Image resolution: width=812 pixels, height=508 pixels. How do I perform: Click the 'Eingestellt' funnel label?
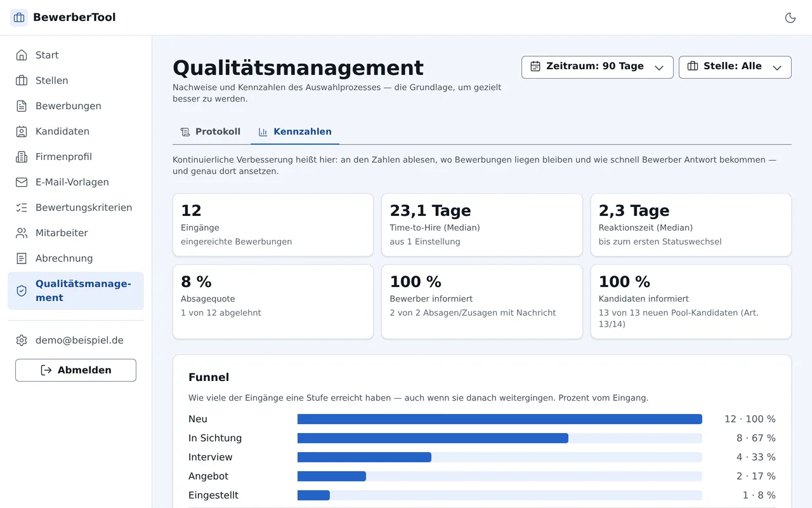pos(214,495)
